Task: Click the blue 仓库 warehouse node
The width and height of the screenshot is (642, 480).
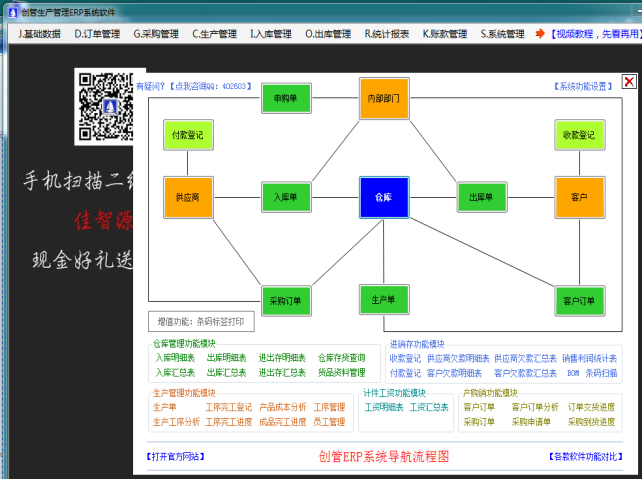Action: click(384, 197)
